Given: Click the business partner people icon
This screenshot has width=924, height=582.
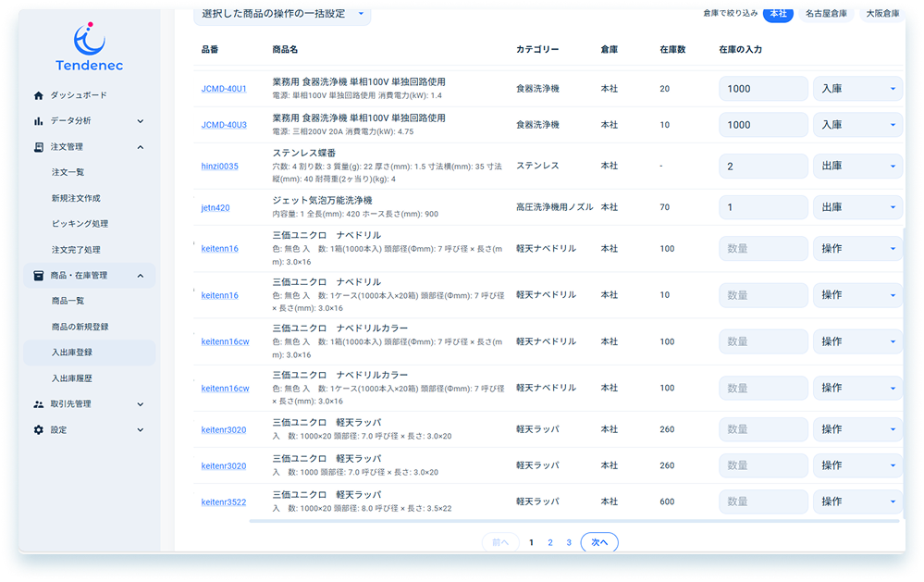Looking at the screenshot, I should pyautogui.click(x=39, y=404).
